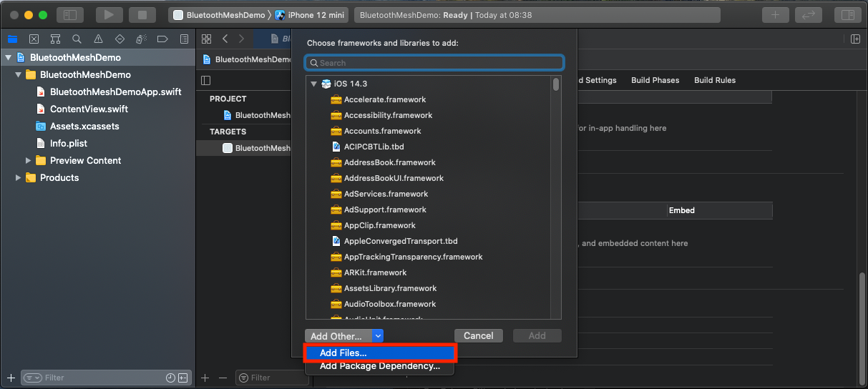The image size is (868, 389).
Task: Toggle the inspectors panel on the right
Action: click(x=848, y=15)
